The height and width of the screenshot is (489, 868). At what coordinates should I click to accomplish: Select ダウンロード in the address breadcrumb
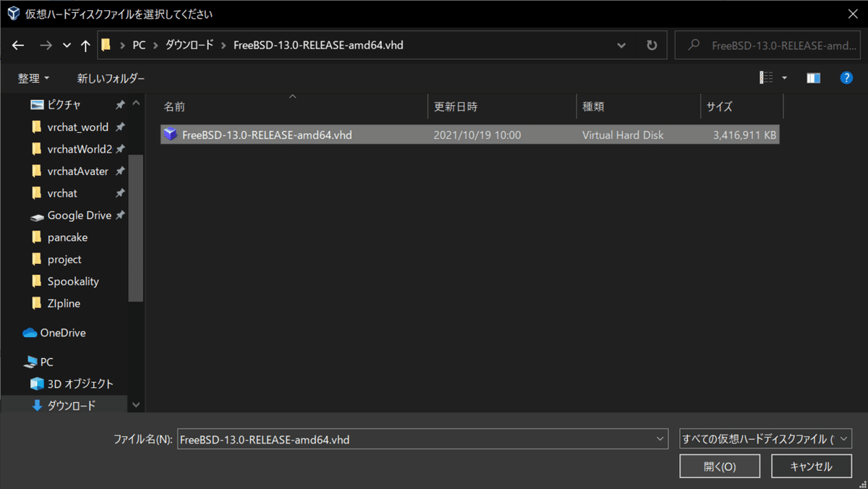190,45
